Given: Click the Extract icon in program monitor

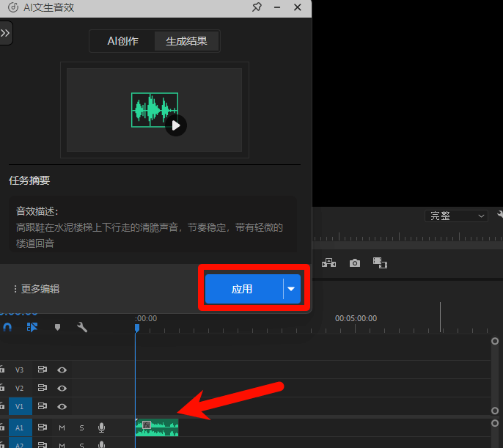Looking at the screenshot, I should click(328, 263).
